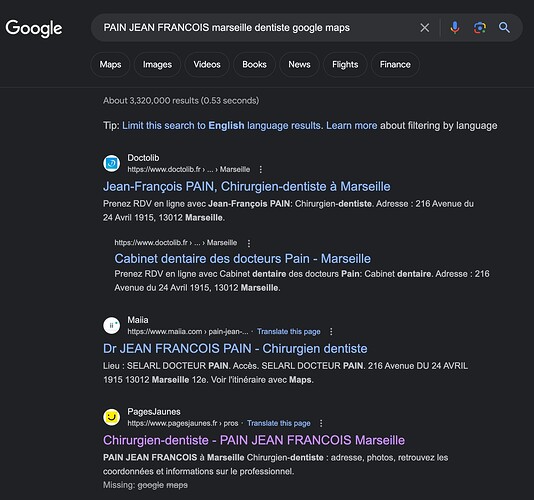Viewport: 534px width, 500px height.
Task: Switch to the Maps results tab
Action: [110, 64]
